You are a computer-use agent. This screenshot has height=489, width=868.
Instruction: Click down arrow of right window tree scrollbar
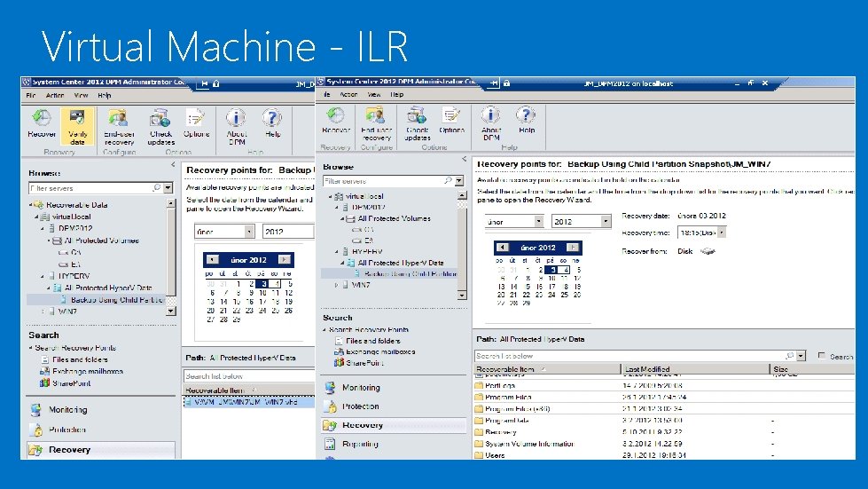462,296
